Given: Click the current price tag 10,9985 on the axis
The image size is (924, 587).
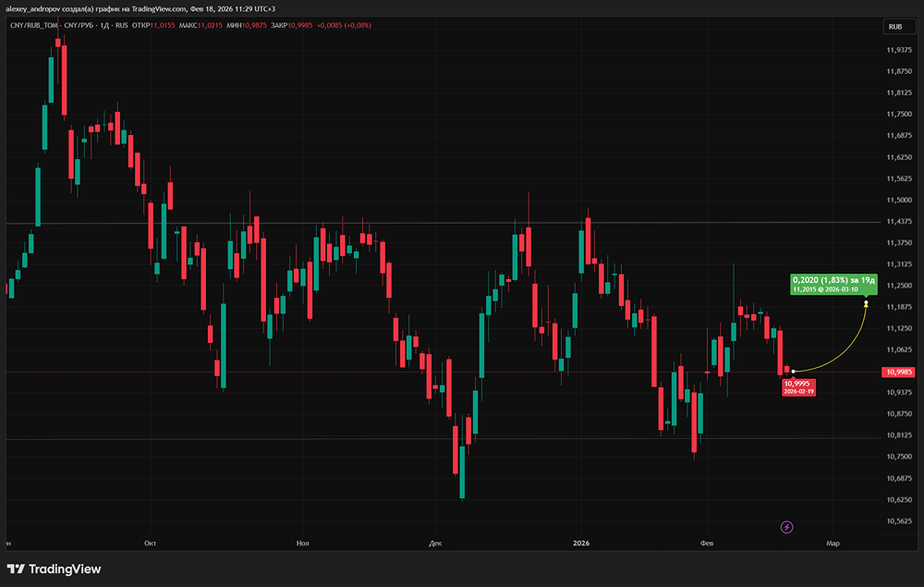Looking at the screenshot, I should click(899, 372).
